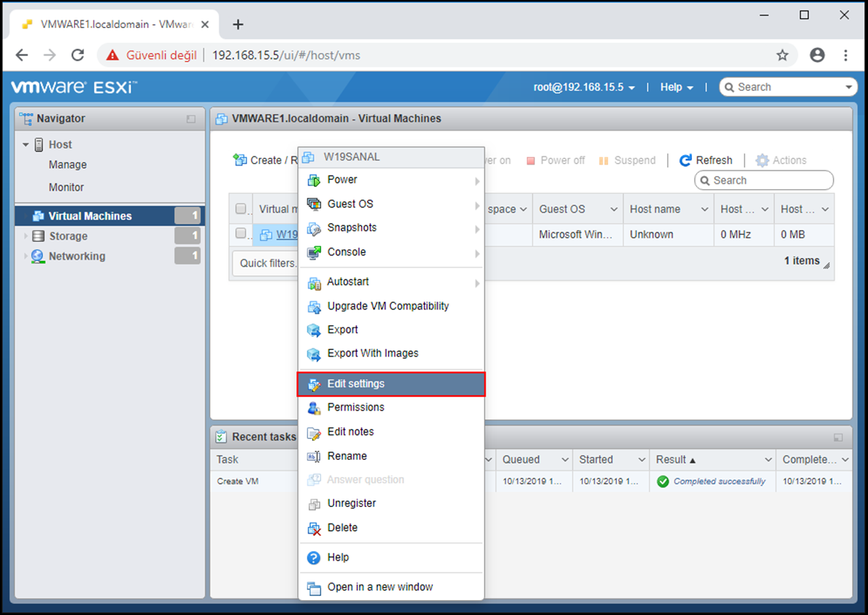Check the W19SANAL row checkbox
Viewport: 868px width, 615px height.
pyautogui.click(x=241, y=233)
